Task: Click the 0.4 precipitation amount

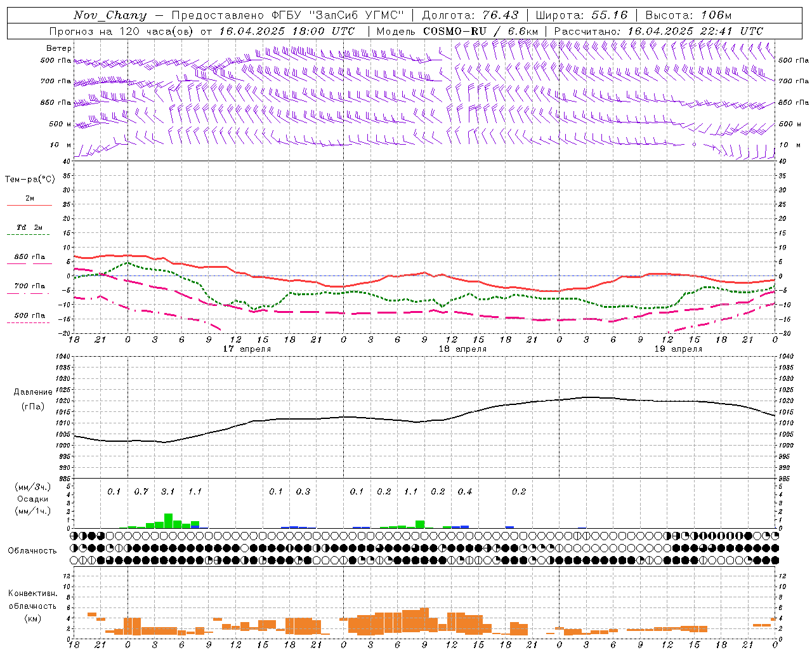Action: [465, 492]
